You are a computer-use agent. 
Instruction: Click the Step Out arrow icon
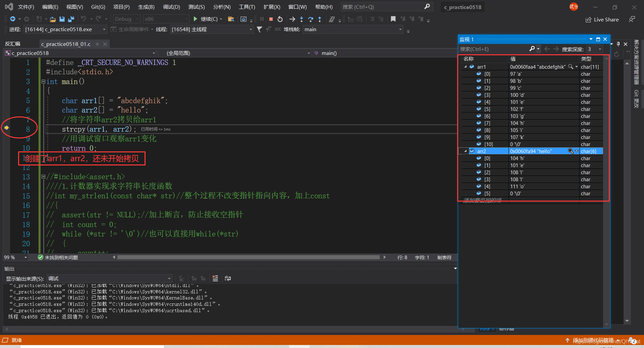[x=320, y=19]
